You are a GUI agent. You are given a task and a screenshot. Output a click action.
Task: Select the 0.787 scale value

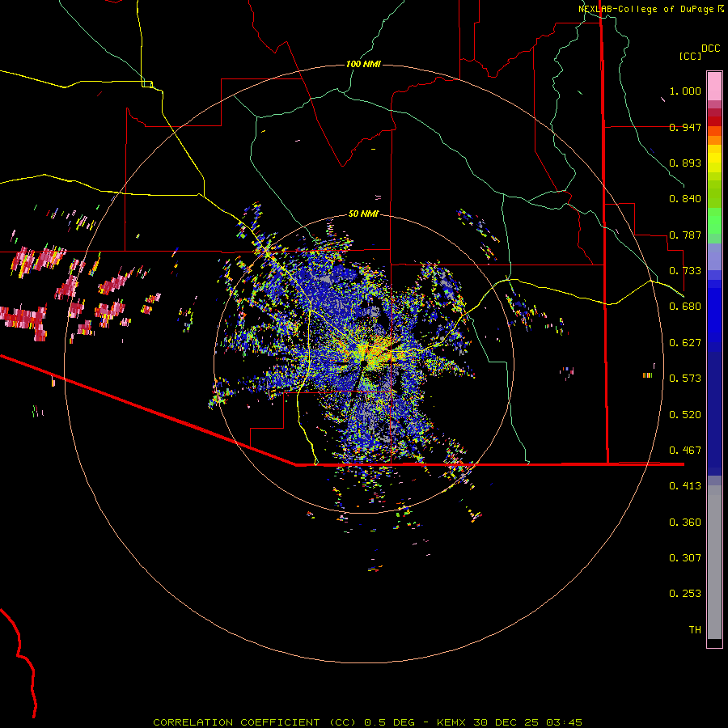pos(685,235)
